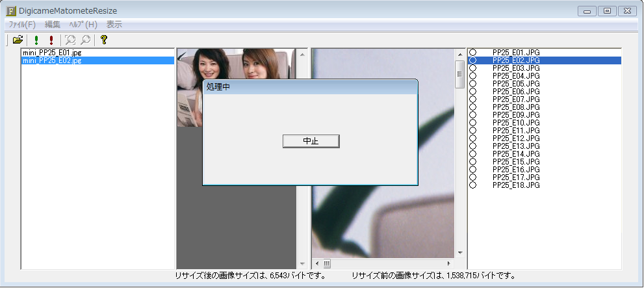
Task: Click the zoom out magnifier icon
Action: [x=85, y=40]
